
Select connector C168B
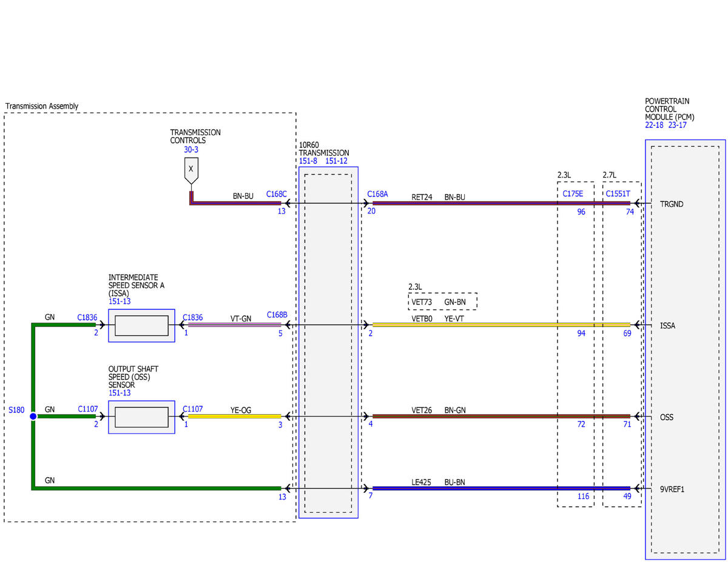(x=277, y=315)
